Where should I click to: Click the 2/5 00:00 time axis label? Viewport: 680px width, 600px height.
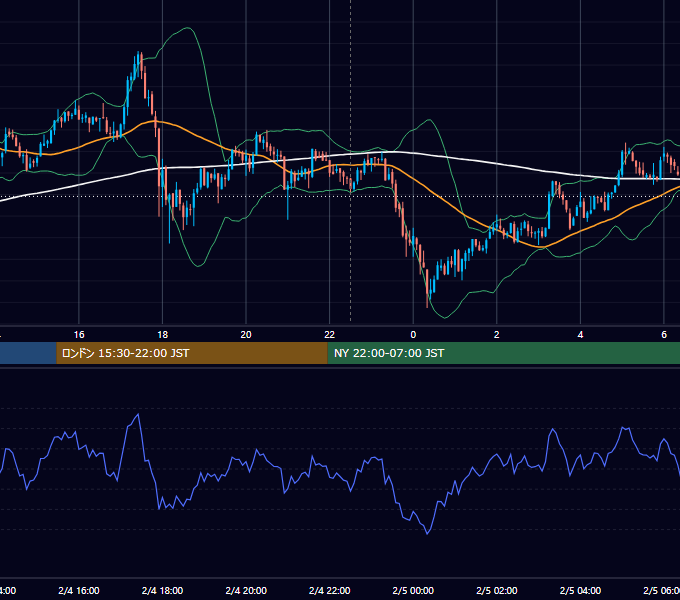click(x=413, y=590)
